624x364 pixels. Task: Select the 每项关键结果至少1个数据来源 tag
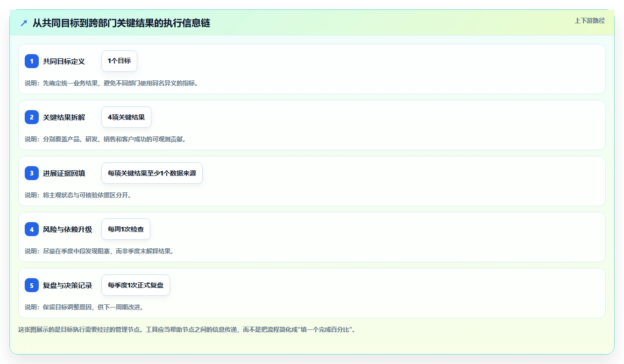point(152,173)
